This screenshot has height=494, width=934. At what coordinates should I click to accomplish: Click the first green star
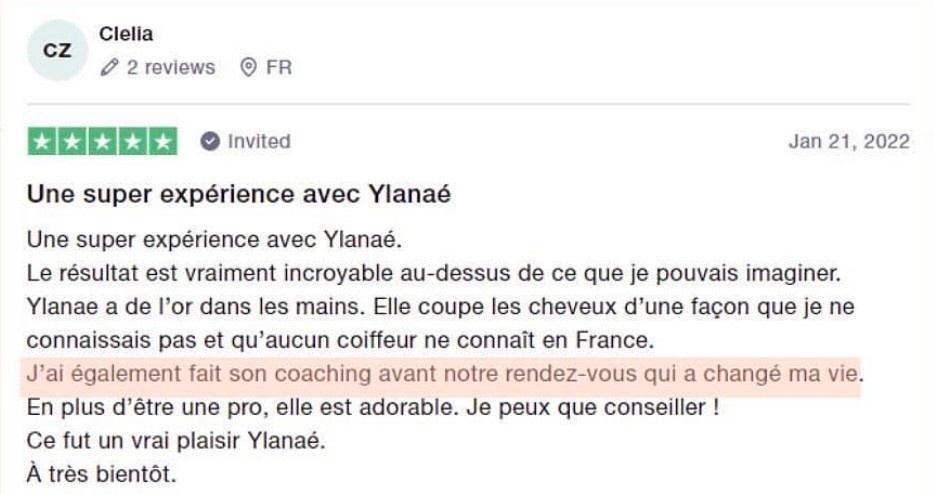pos(42,142)
